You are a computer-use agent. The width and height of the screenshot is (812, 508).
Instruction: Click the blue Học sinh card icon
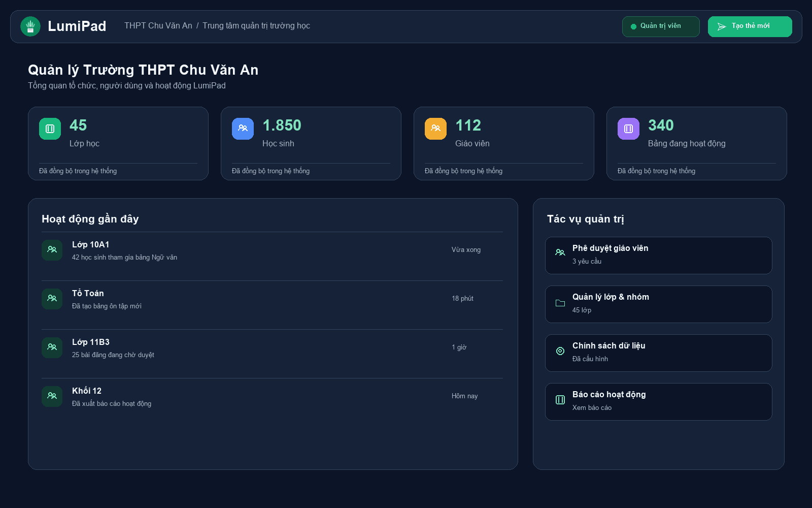243,129
